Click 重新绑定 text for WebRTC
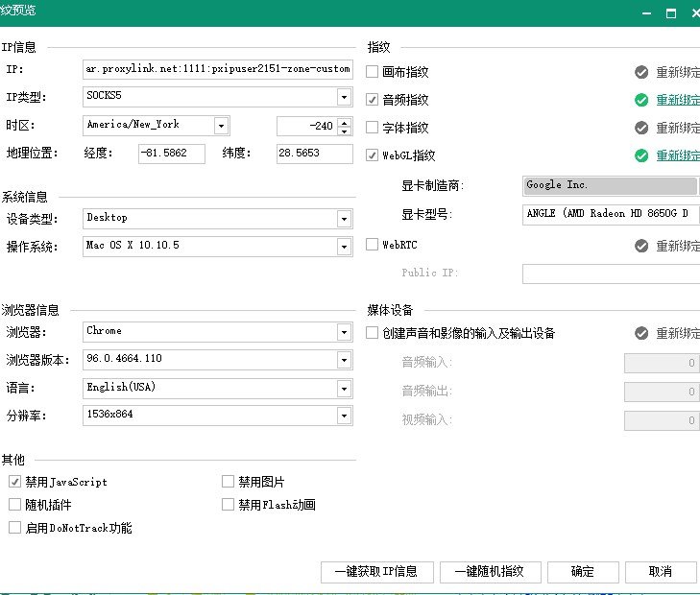 pos(678,246)
